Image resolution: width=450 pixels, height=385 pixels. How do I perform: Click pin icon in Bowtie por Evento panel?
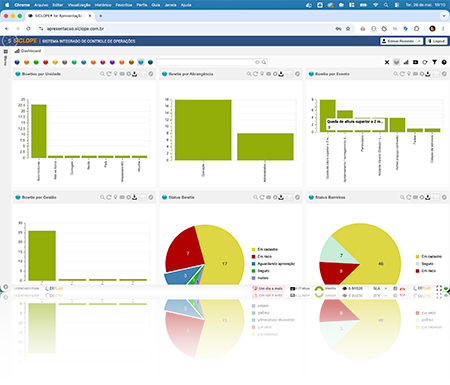(x=409, y=74)
